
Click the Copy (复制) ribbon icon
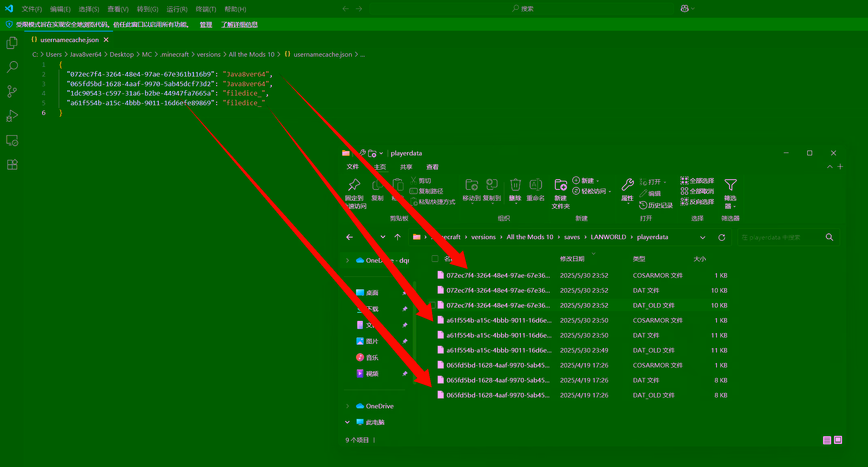click(x=377, y=185)
